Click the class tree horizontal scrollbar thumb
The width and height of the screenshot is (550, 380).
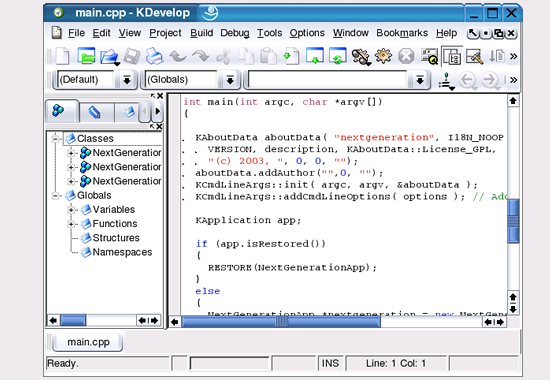[73, 320]
